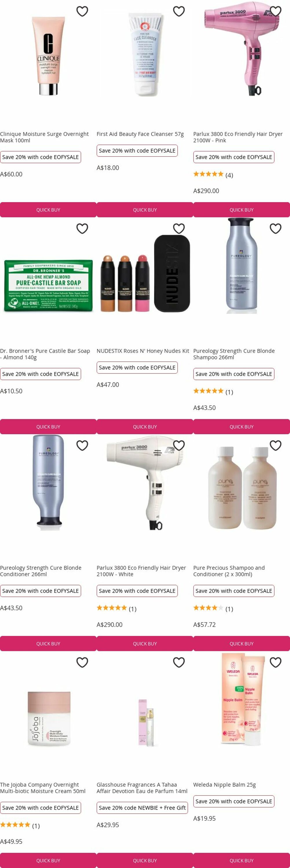This screenshot has width=290, height=868.
Task: Favorite the Pure Precious Shampoo and Conditioner
Action: tap(276, 446)
